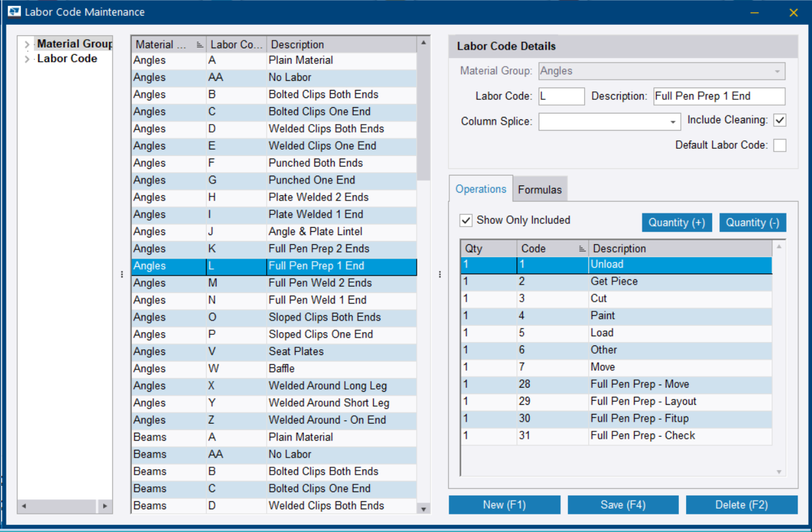This screenshot has width=812, height=532.
Task: Select the Operations tab
Action: click(x=481, y=189)
